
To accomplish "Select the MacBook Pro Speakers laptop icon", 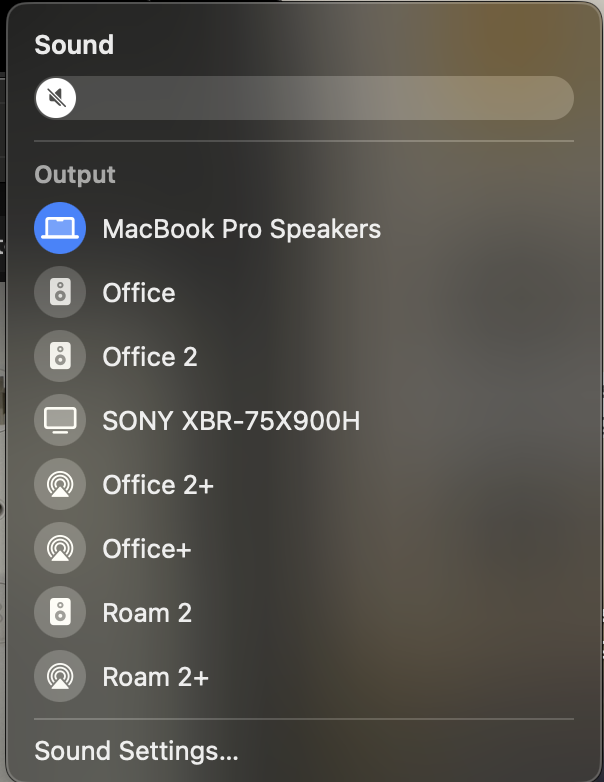I will pos(60,228).
